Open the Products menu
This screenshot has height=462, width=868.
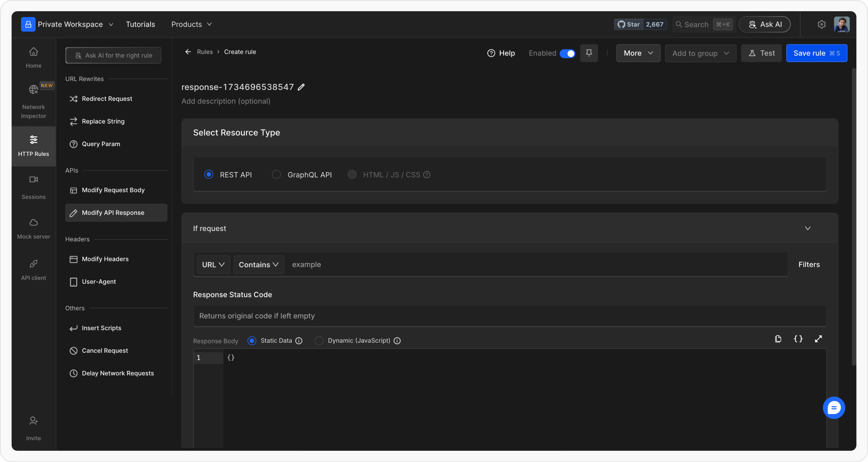pyautogui.click(x=191, y=24)
